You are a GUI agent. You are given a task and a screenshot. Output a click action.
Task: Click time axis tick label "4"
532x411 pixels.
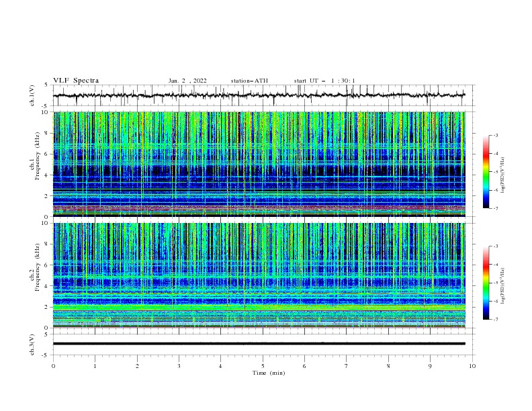coord(220,366)
